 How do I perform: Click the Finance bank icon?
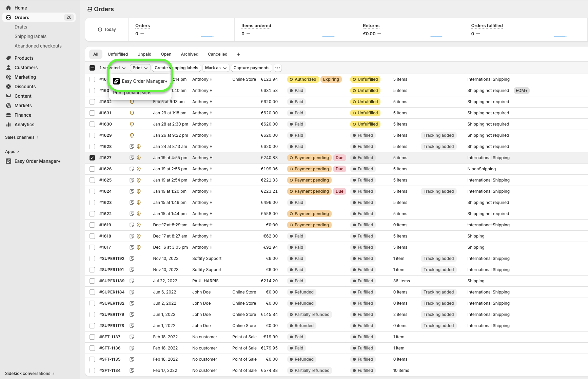pyautogui.click(x=8, y=115)
